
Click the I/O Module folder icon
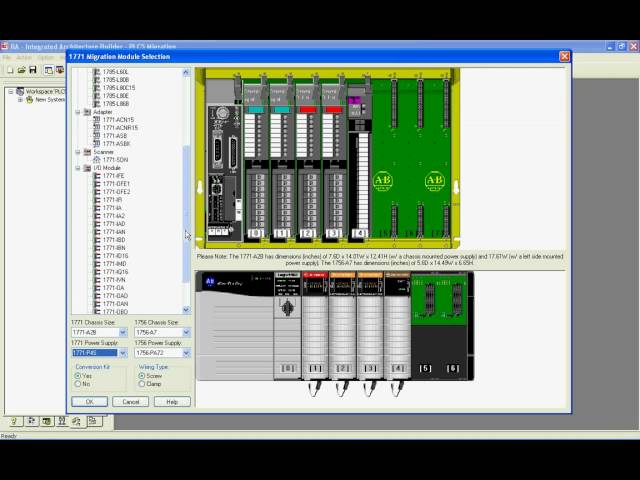(87, 168)
